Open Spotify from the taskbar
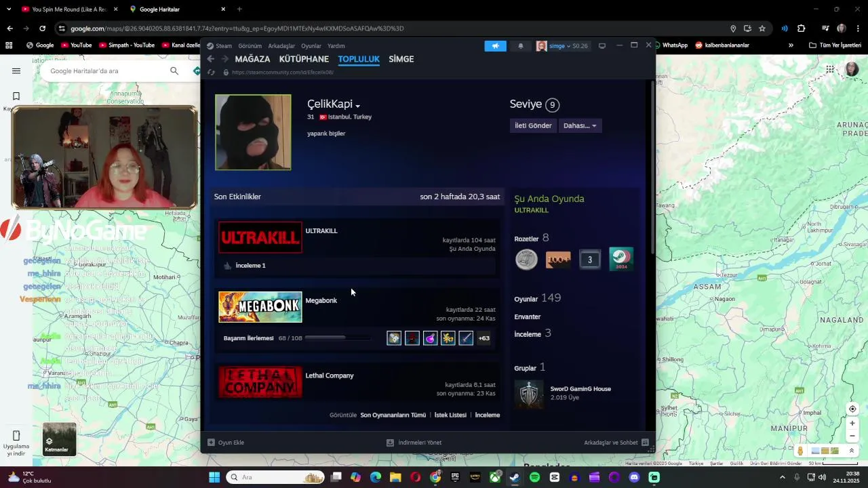 [x=534, y=477]
